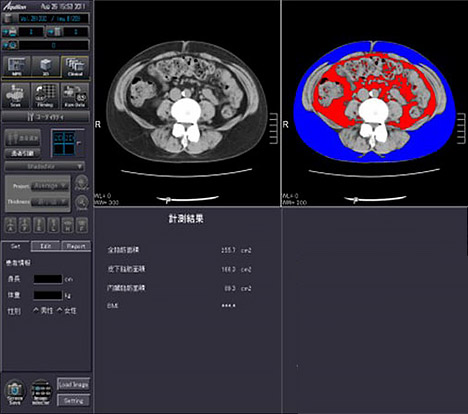Click the Setting button
The width and height of the screenshot is (468, 414).
coord(73,400)
